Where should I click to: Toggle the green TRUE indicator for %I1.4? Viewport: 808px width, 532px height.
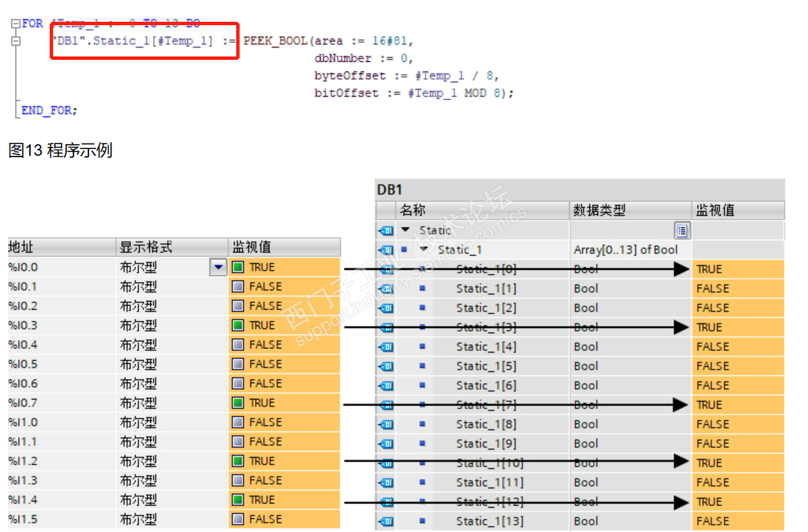click(238, 499)
